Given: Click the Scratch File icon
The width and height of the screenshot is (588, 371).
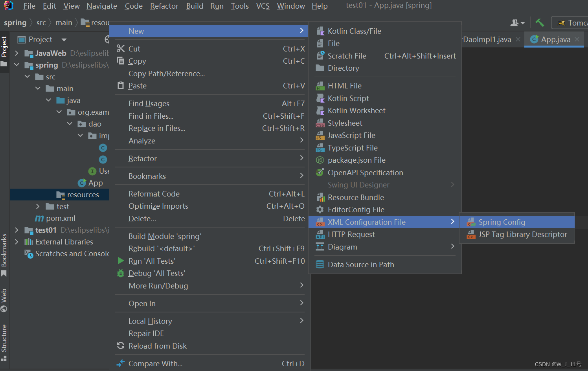Looking at the screenshot, I should tap(320, 56).
